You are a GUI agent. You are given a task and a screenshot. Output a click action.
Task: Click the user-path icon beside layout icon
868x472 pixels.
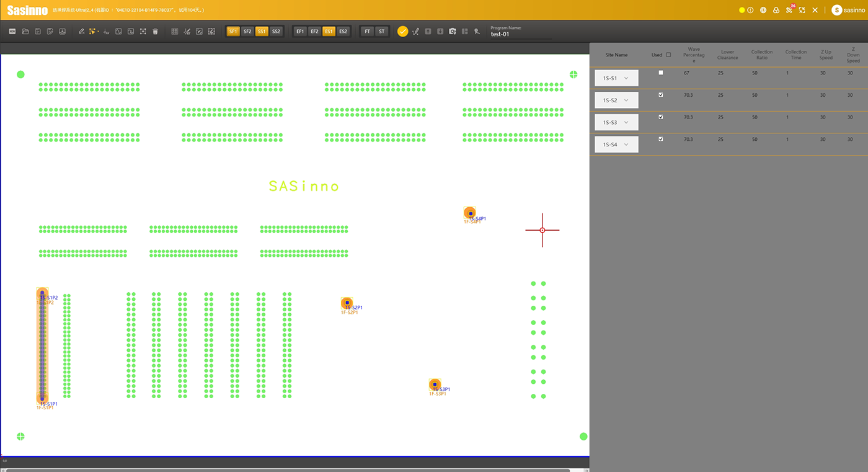[x=477, y=31]
